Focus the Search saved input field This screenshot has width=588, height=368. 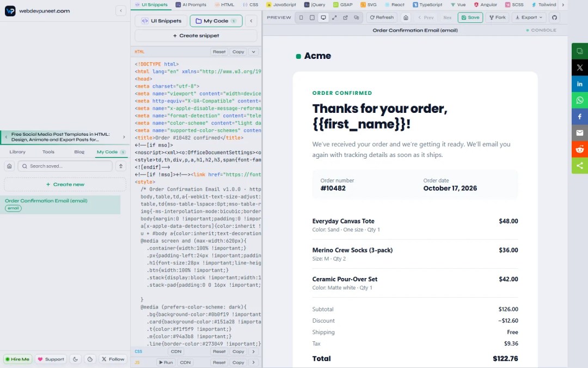click(65, 166)
